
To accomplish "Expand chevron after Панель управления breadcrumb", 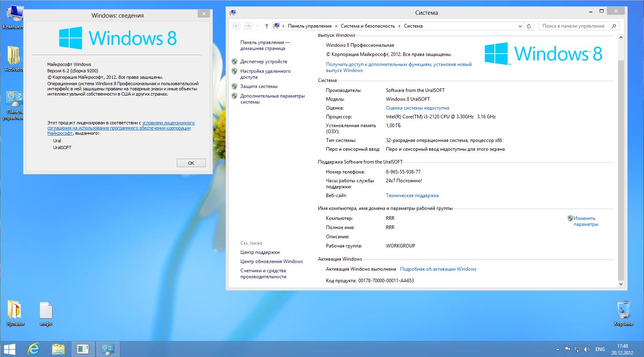I will point(336,26).
